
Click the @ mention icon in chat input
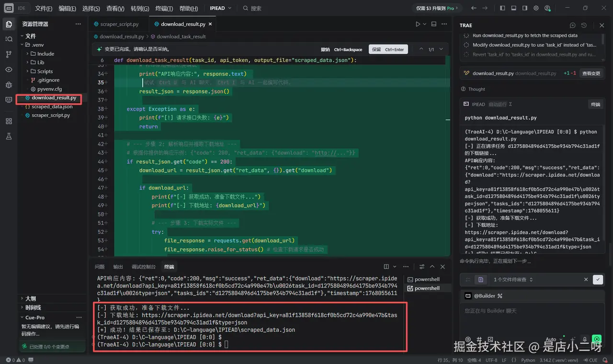click(468, 339)
